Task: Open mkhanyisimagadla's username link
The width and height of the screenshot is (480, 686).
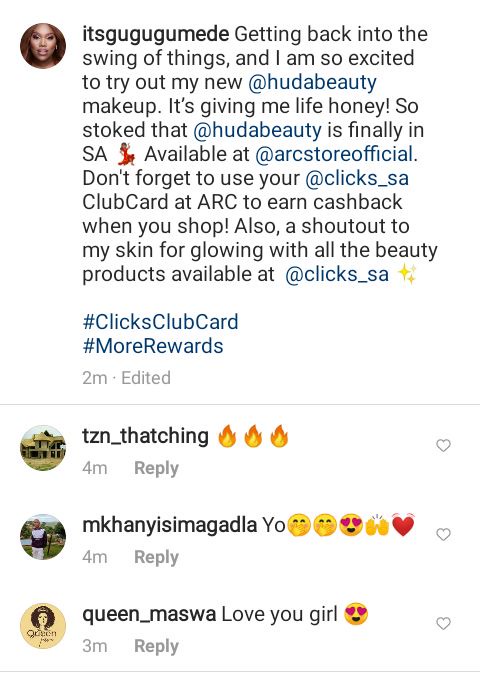Action: [169, 525]
